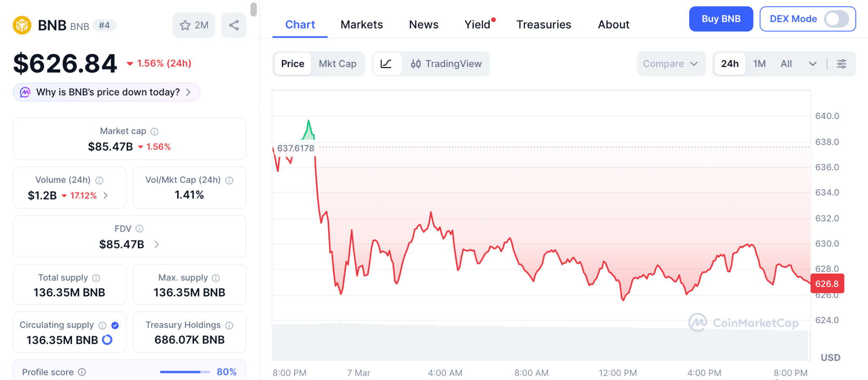
Task: Toggle DEX Mode switch
Action: (836, 19)
